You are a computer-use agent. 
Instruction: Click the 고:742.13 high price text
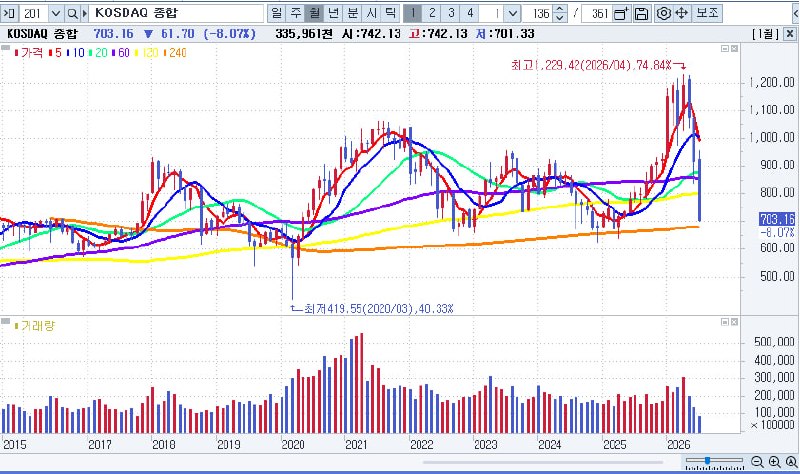pos(438,34)
